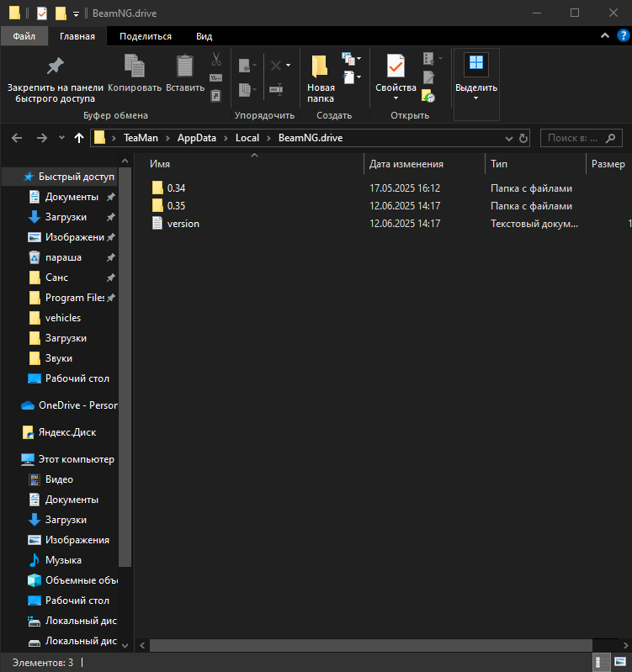This screenshot has width=632, height=672.
Task: Select Этот компьютер in the sidebar
Action: click(77, 459)
